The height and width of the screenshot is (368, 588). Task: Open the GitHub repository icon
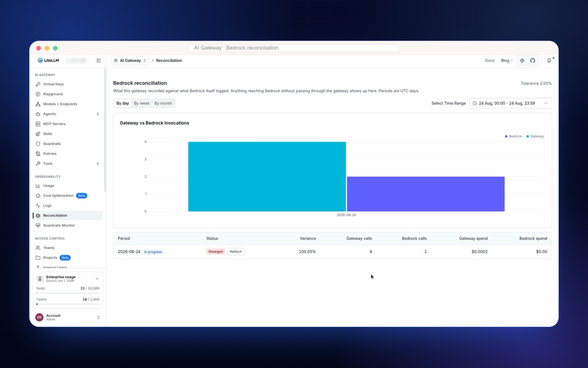pos(533,61)
